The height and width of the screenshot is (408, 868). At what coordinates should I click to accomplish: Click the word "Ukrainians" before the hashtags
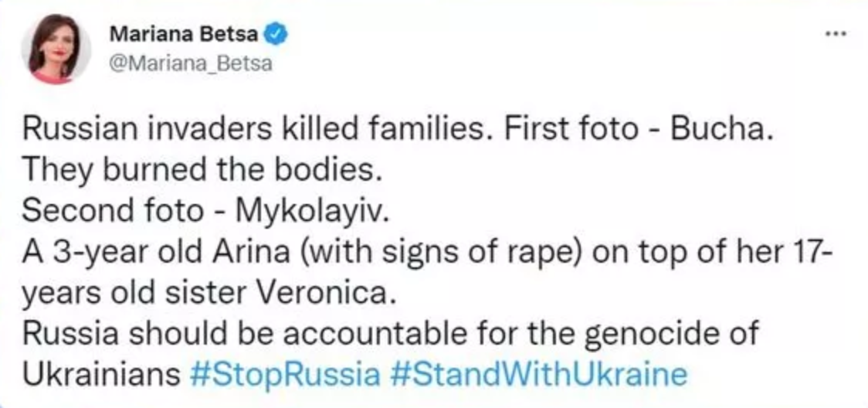click(102, 374)
